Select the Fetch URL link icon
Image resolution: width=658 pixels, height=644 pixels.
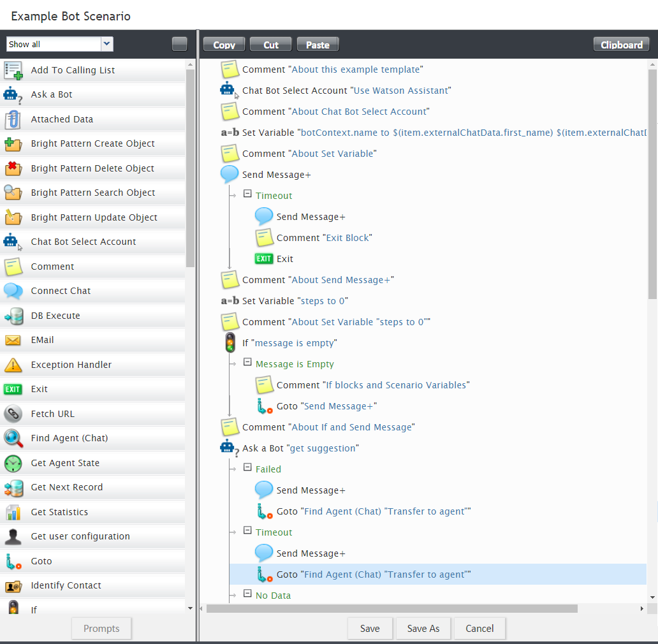click(13, 414)
